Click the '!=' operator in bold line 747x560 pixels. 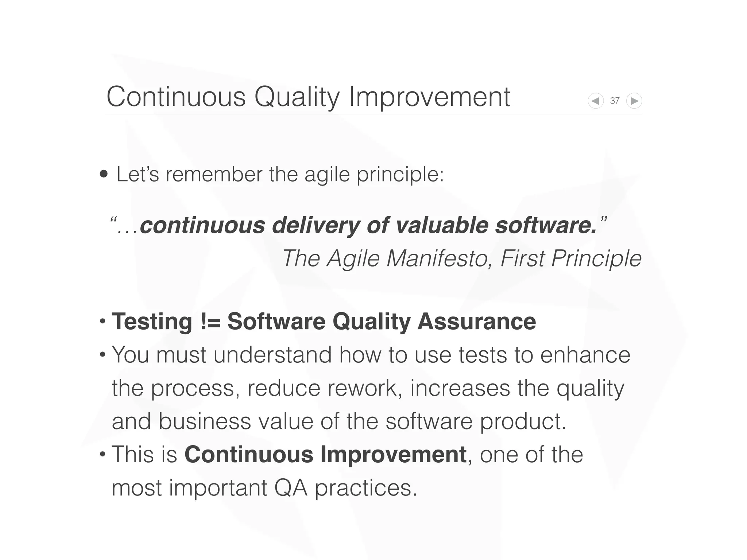pos(210,321)
